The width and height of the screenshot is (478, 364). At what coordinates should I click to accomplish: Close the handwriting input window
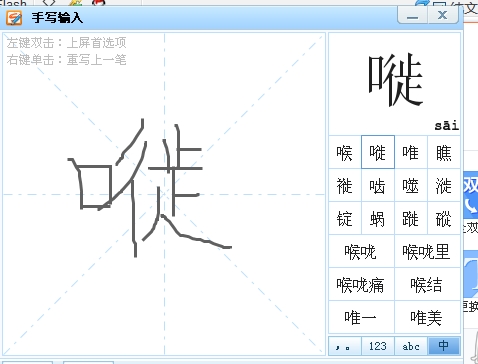point(443,15)
